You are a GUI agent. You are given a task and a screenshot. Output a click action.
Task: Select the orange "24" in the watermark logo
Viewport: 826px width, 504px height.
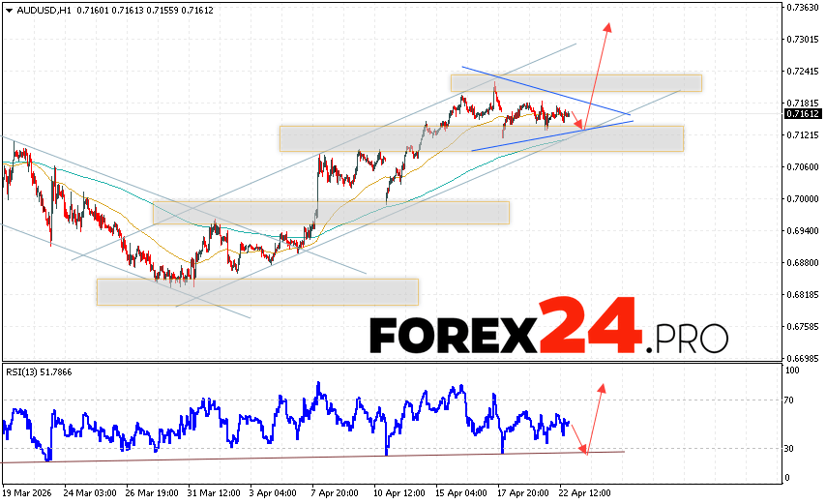tap(588, 328)
